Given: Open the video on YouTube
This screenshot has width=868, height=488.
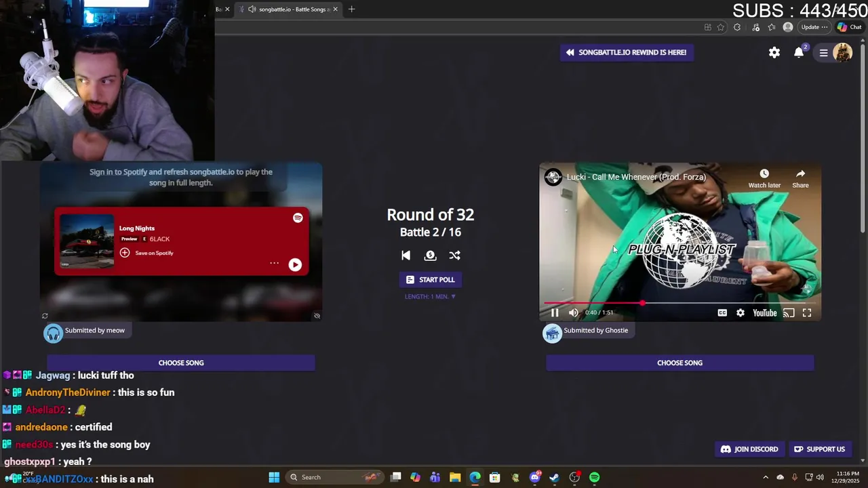Looking at the screenshot, I should pyautogui.click(x=764, y=312).
